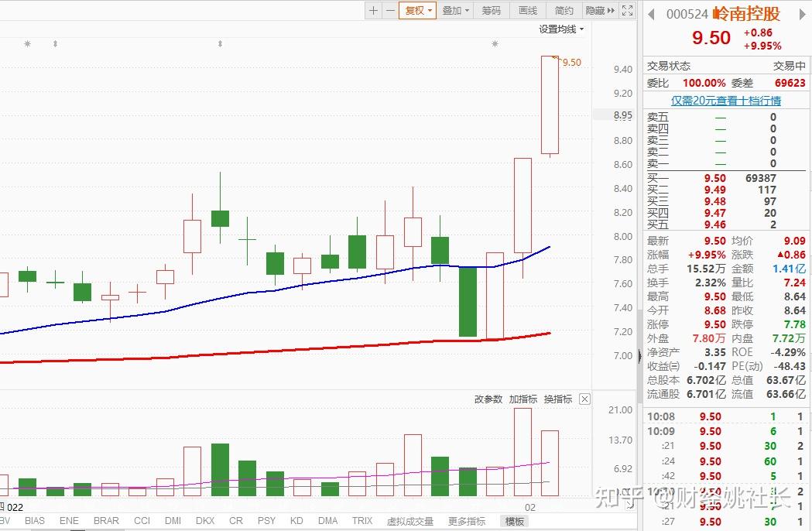Viewport: 812px width, 531px height.
Task: Close the volume indicator panel
Action: (x=584, y=399)
